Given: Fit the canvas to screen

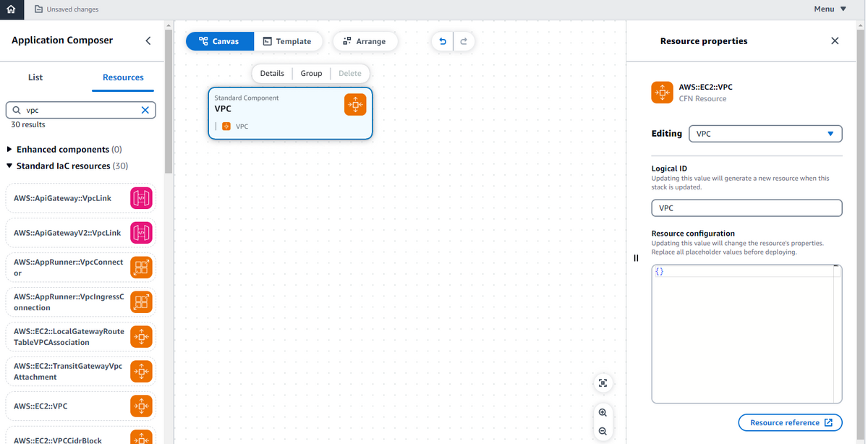Looking at the screenshot, I should coord(603,383).
